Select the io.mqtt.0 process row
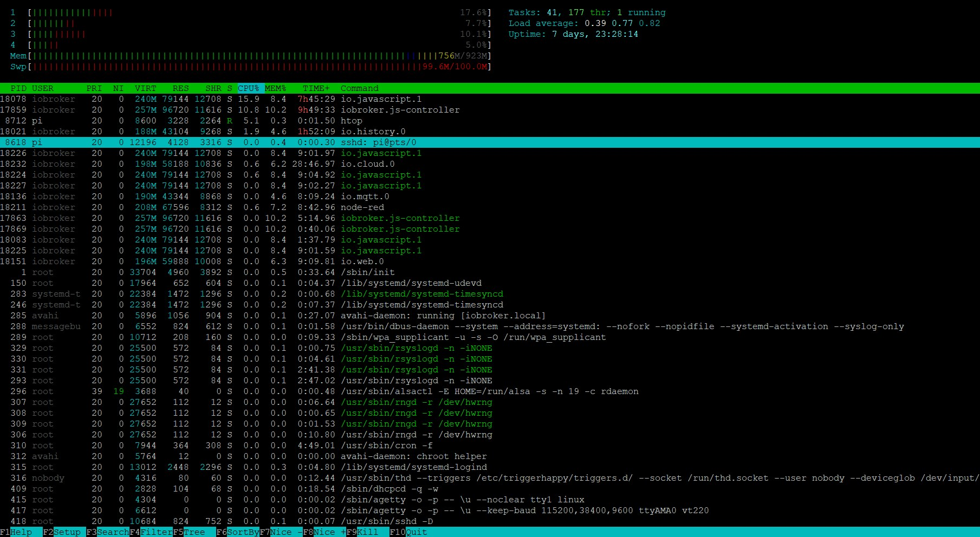Image resolution: width=980 pixels, height=537 pixels. (x=490, y=197)
